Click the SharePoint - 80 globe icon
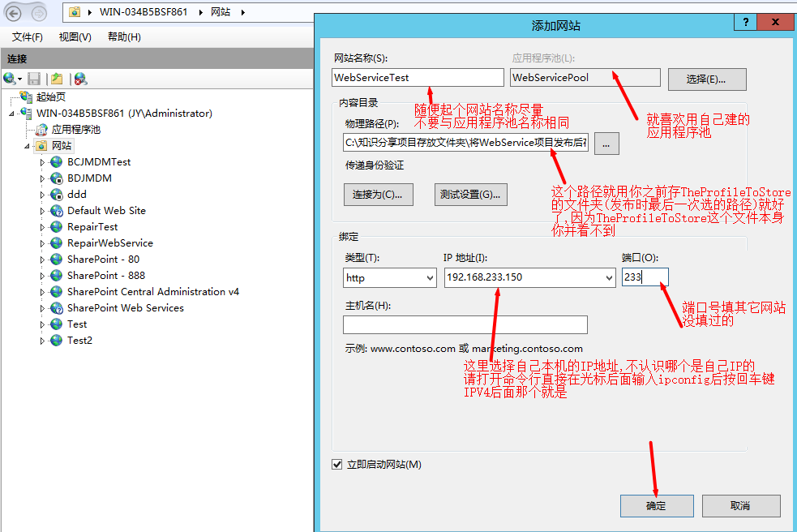This screenshot has height=532, width=797. pos(57,260)
